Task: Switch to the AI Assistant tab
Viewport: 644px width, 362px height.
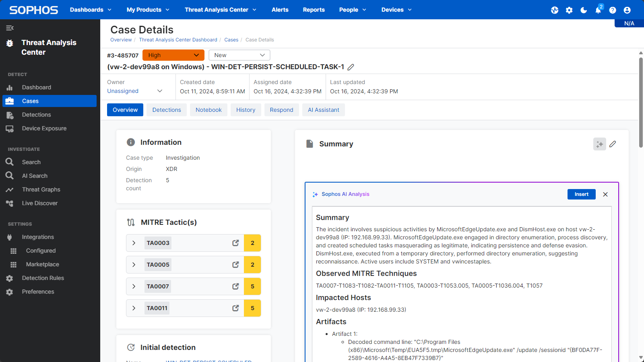Action: 324,110
